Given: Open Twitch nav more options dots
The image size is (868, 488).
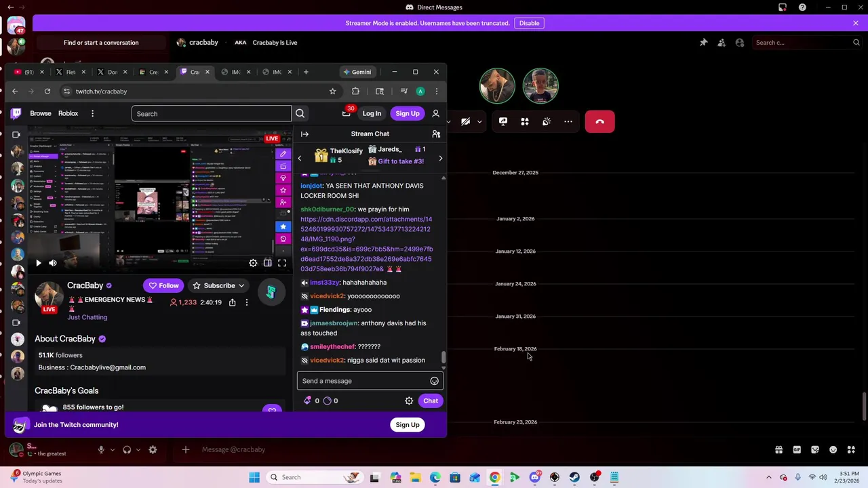Looking at the screenshot, I should [92, 113].
